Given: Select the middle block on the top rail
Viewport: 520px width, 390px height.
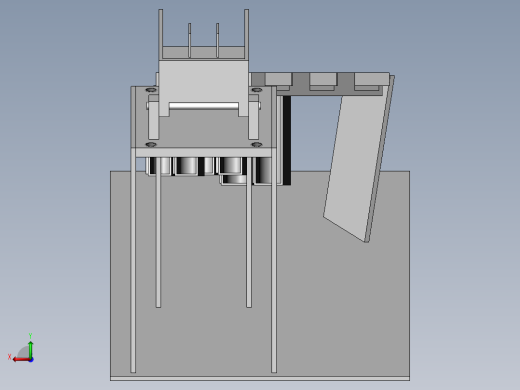Looking at the screenshot, I should [323, 79].
